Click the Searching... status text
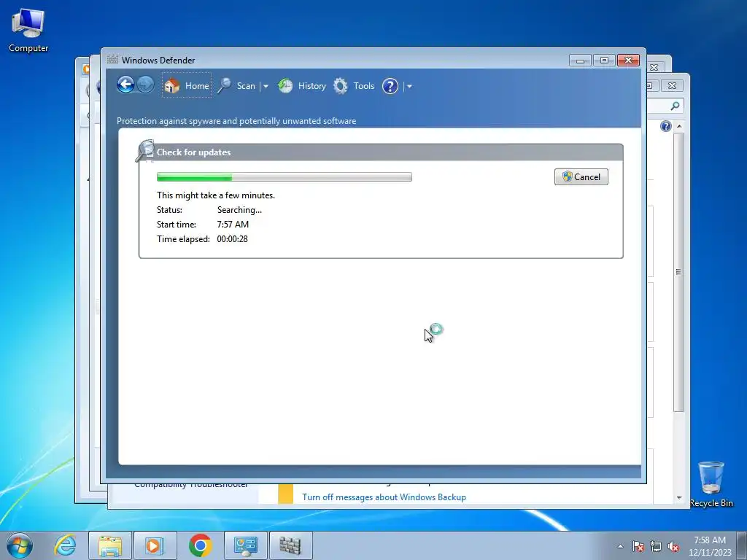747x560 pixels. [239, 210]
